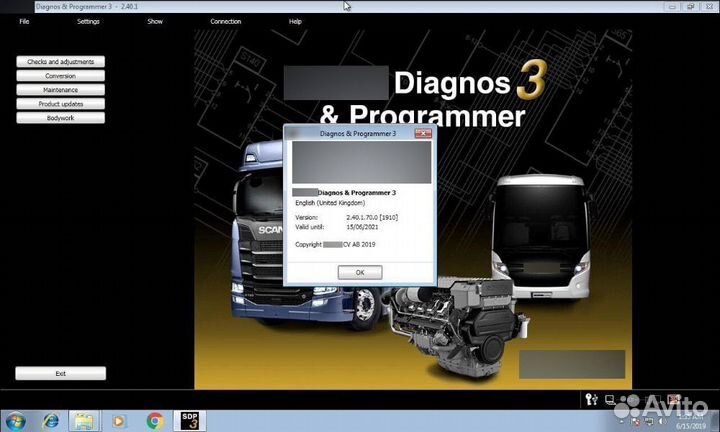
Task: Open the Maintenance section
Action: [x=61, y=90]
